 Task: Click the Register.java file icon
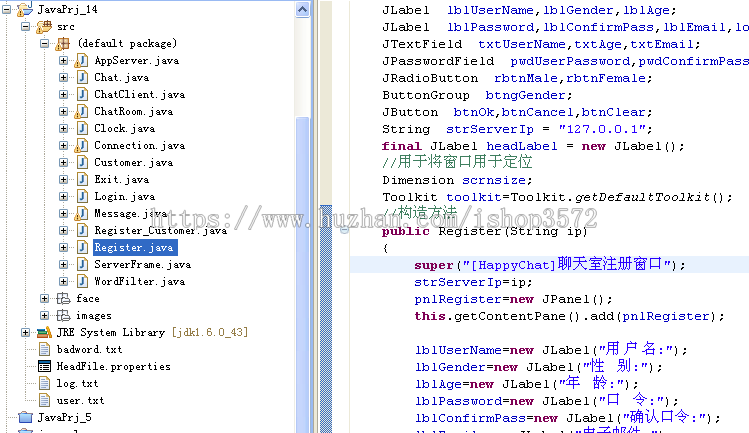coord(82,247)
